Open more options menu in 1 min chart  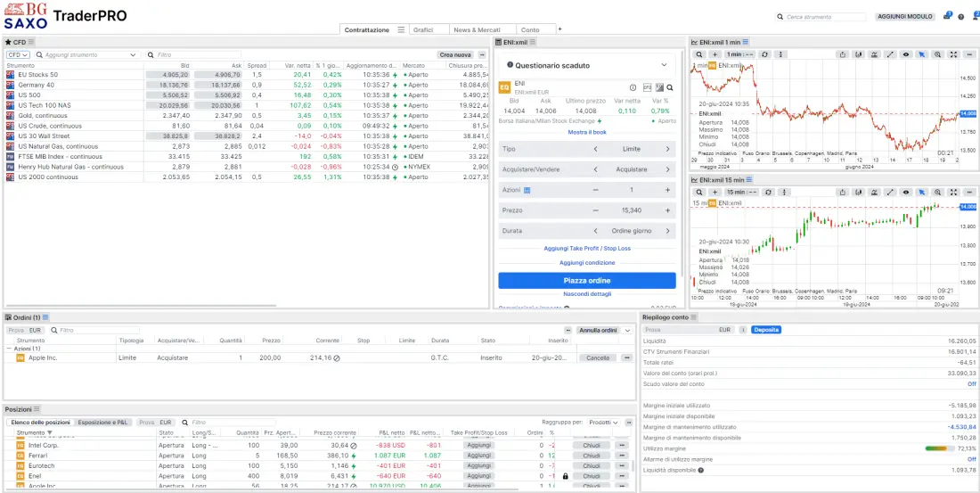tap(968, 54)
